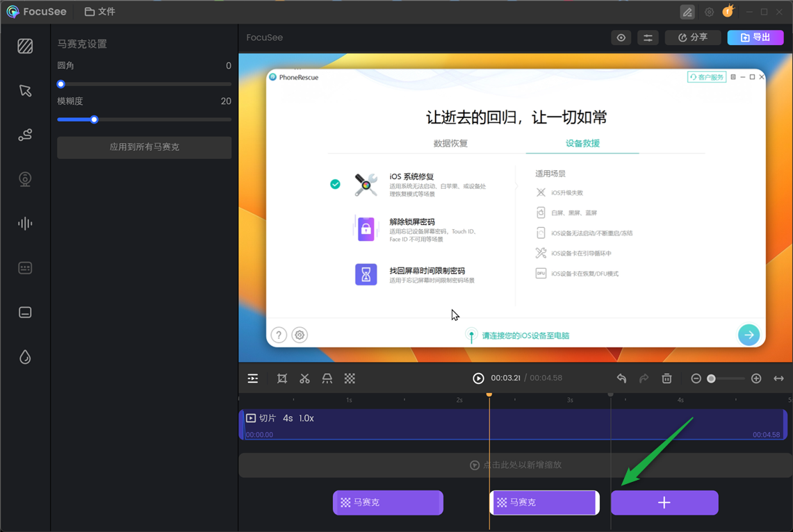
Task: Click the FocuSee logo icon
Action: tap(13, 12)
